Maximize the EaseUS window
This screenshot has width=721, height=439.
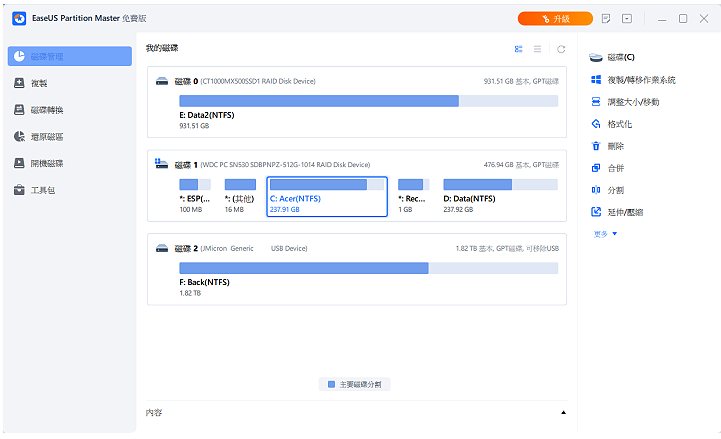(683, 19)
